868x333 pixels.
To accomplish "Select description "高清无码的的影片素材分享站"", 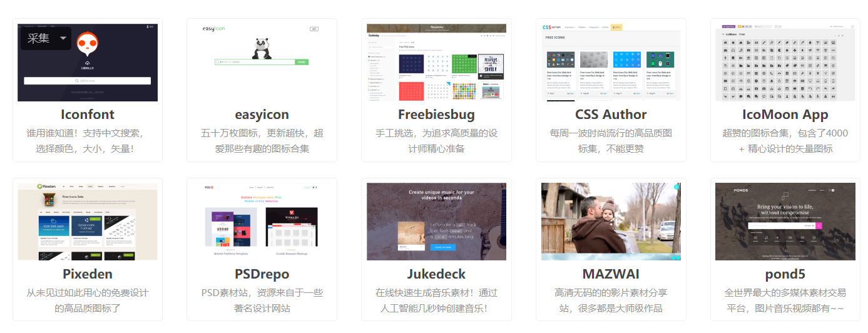I will pos(611,300).
